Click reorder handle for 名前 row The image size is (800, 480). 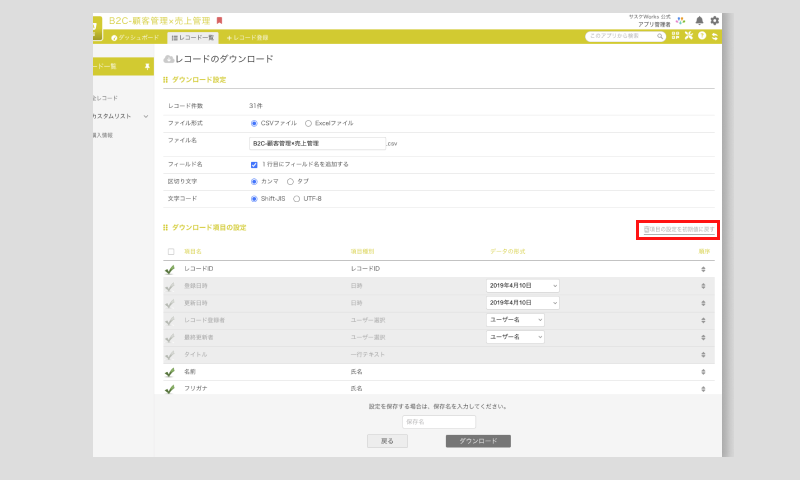point(703,372)
